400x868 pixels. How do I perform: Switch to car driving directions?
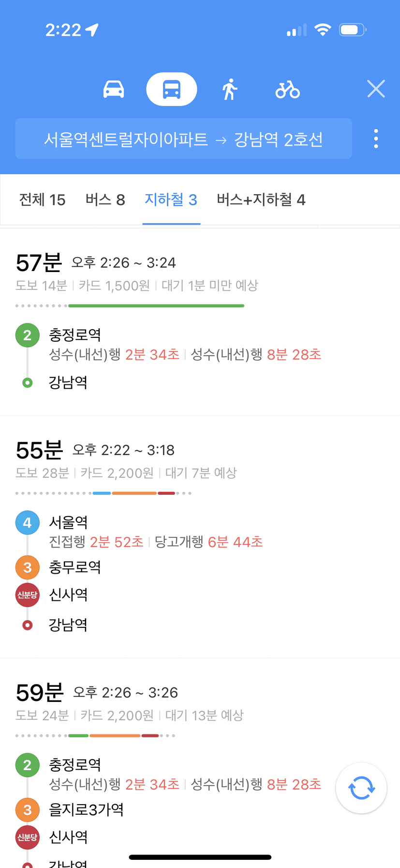coord(114,90)
